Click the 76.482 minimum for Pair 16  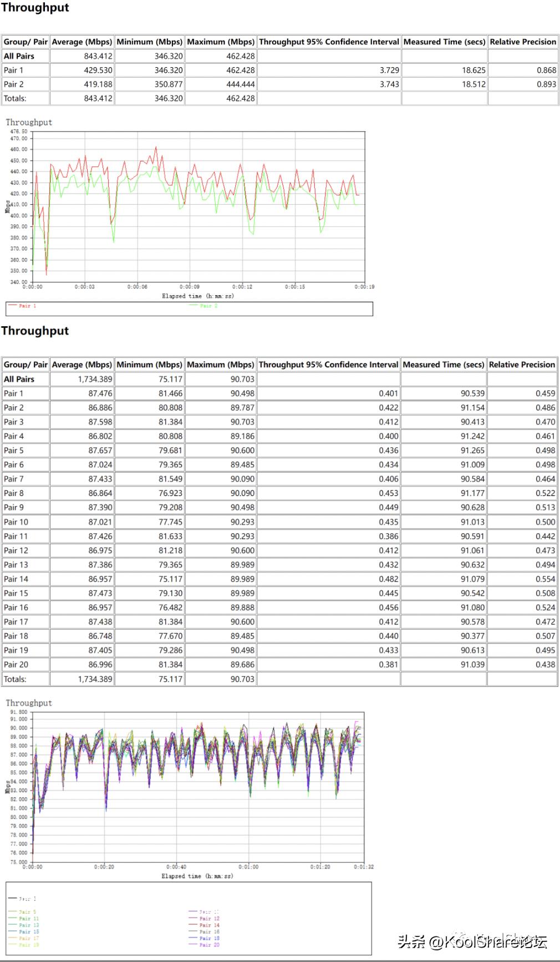coord(171,607)
